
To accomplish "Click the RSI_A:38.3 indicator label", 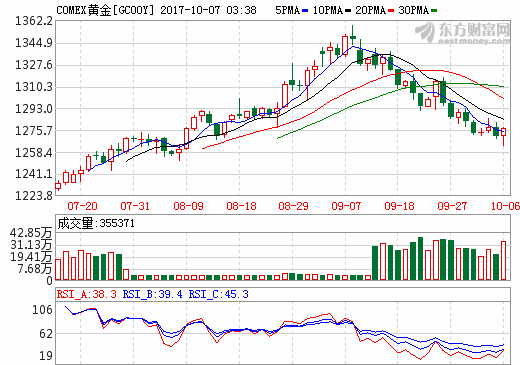I will tap(87, 294).
